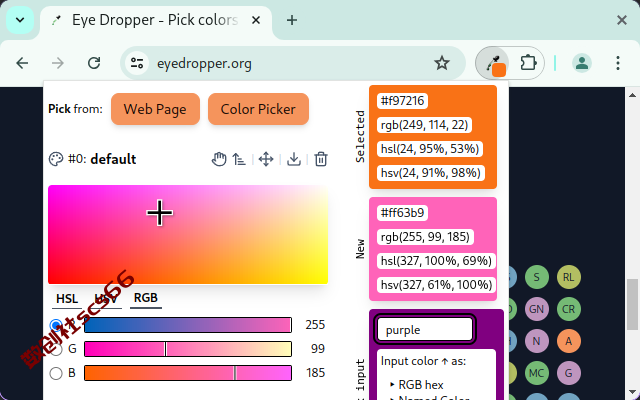The height and width of the screenshot is (400, 640).
Task: Click the page scrollbar up arrow
Action: coord(632,96)
